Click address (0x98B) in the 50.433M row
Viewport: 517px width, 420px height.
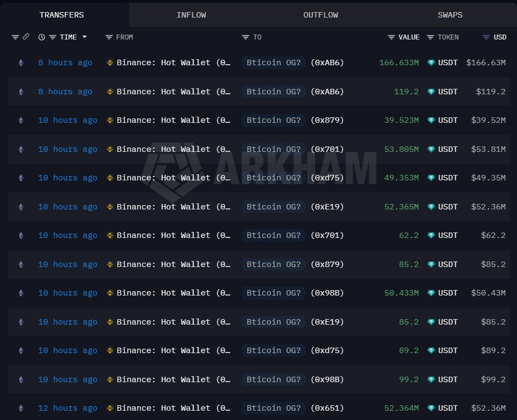pos(327,293)
